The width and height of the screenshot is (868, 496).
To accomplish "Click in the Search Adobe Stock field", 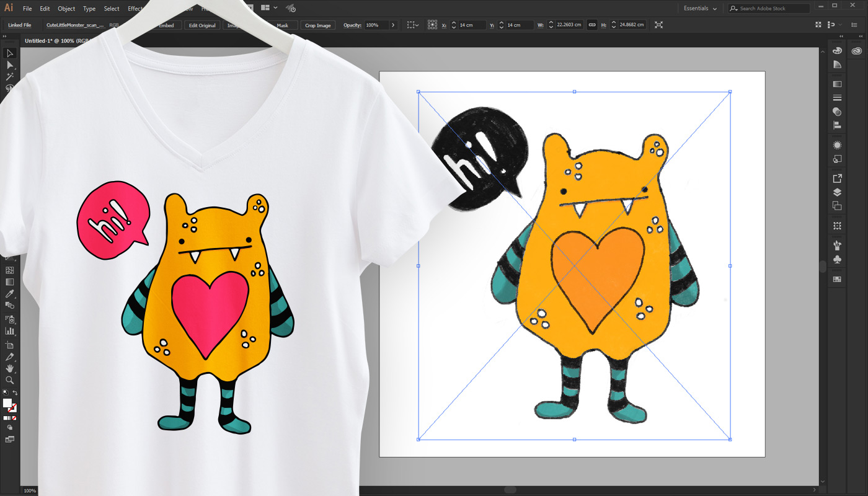I will pos(769,8).
